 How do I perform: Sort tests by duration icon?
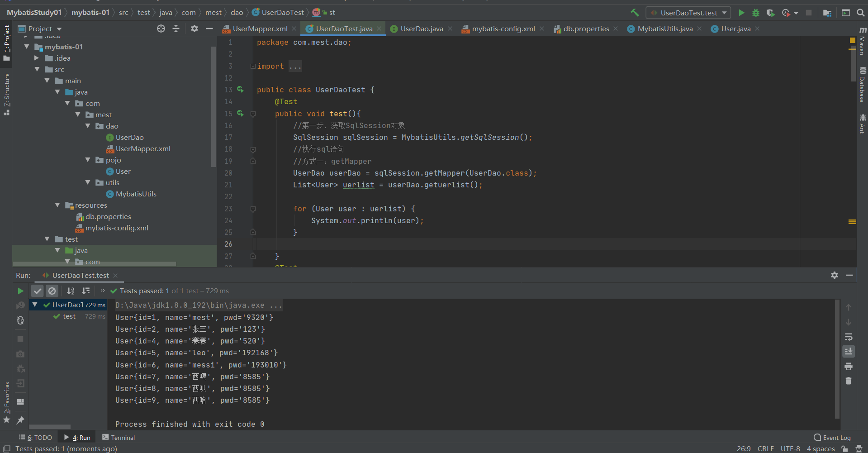coord(85,291)
